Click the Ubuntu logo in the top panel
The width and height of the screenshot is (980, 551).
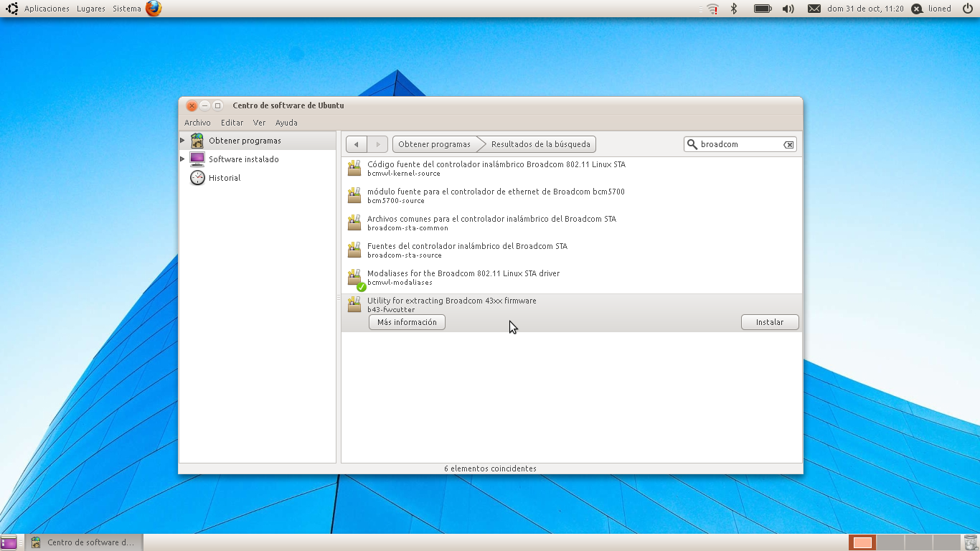tap(12, 9)
